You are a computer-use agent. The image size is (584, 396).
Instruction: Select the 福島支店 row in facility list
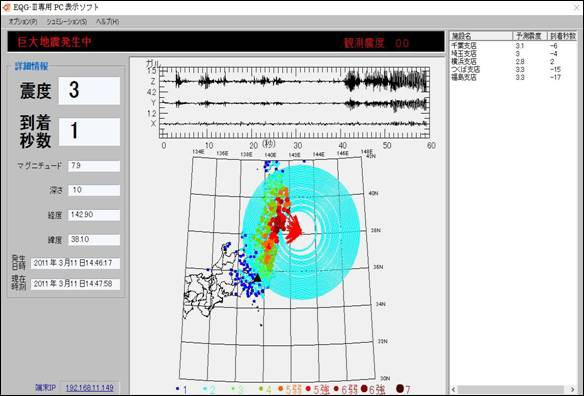tap(513, 77)
